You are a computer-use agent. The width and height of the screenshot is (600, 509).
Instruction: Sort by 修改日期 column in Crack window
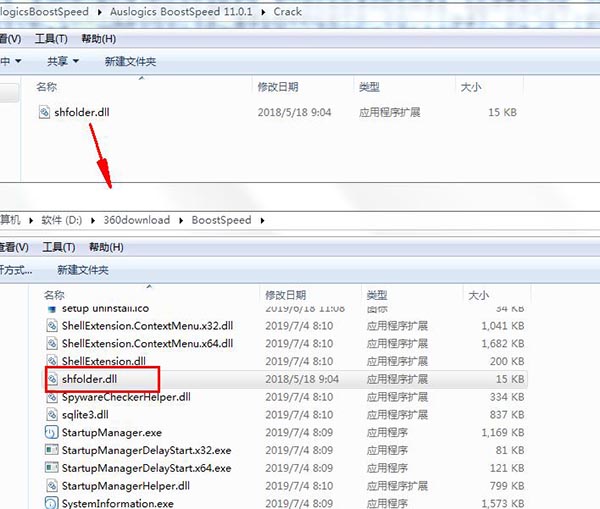278,87
